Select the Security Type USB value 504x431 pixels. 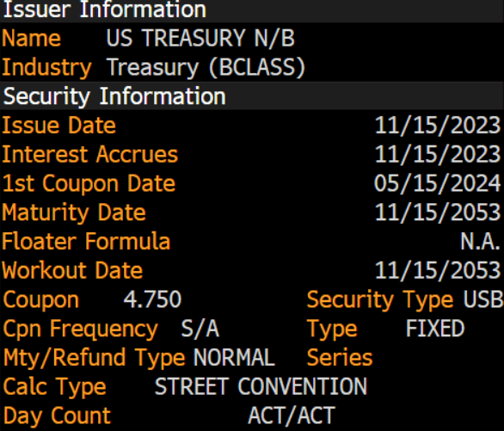483,299
